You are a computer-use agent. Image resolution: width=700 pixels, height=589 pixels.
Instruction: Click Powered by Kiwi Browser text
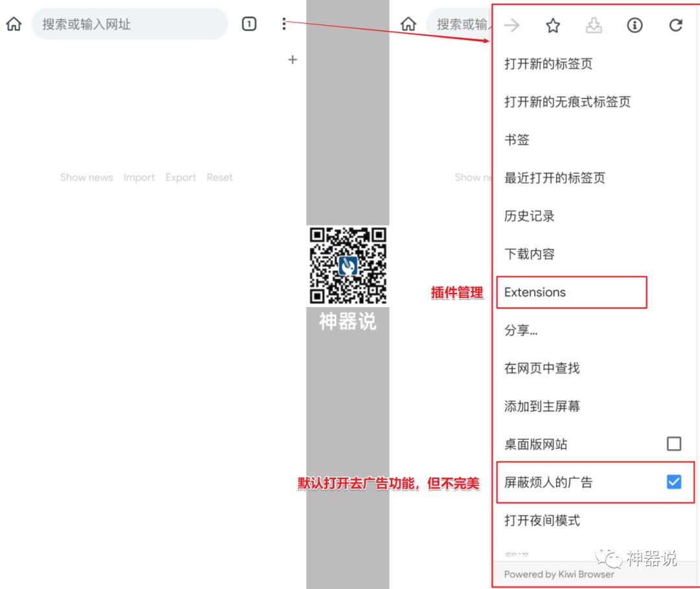(559, 574)
